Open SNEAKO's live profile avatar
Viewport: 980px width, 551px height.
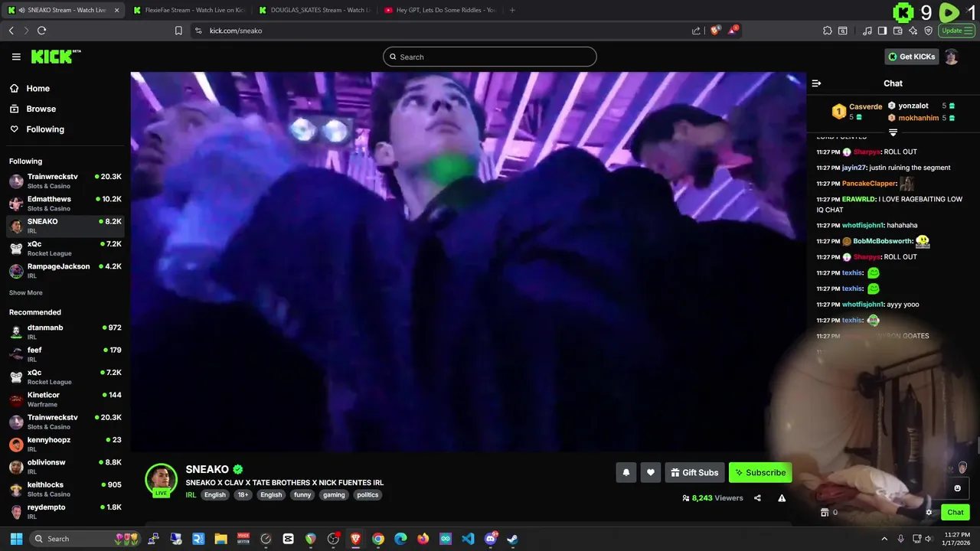[161, 480]
